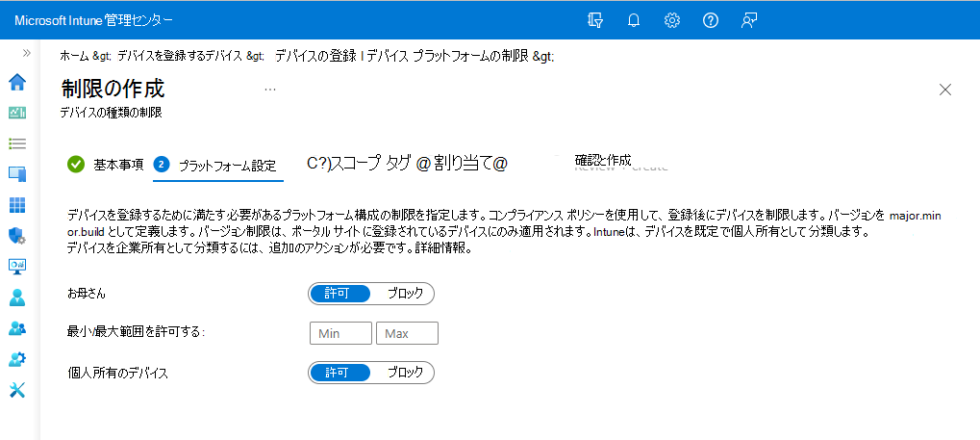The height and width of the screenshot is (440, 980).
Task: Go to 割り当て tab
Action: [x=462, y=164]
